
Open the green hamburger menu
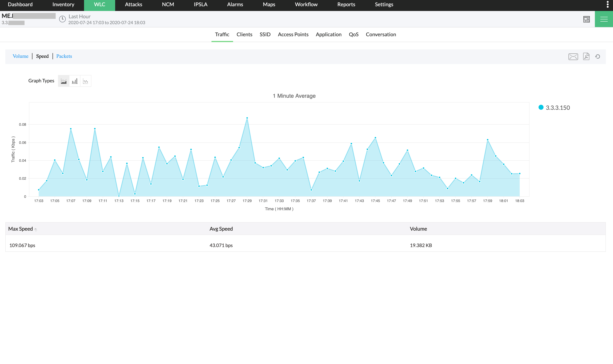[x=604, y=19]
